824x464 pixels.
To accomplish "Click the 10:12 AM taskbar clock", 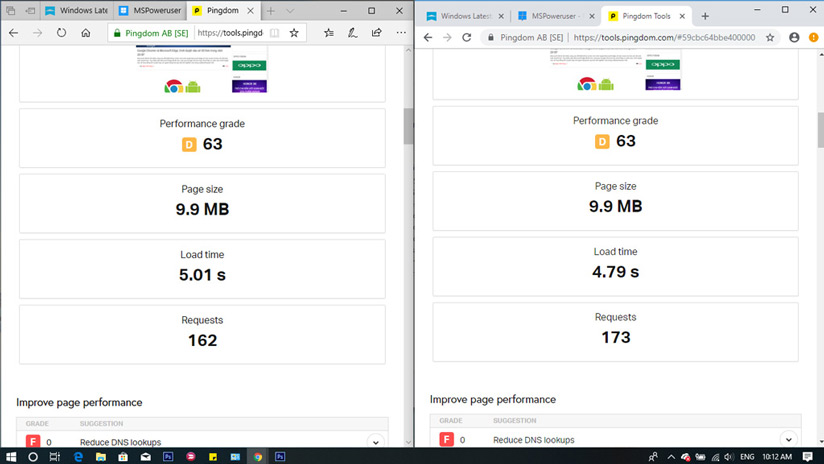I will (777, 457).
